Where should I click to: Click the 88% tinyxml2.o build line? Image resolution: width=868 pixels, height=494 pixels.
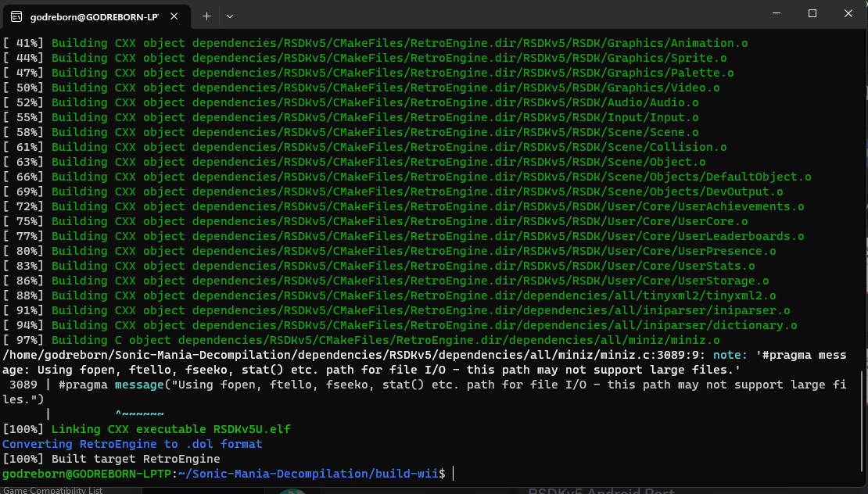[x=389, y=296]
